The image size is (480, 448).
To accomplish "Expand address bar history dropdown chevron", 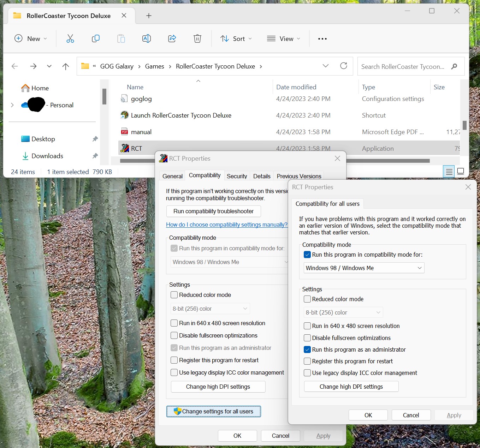I will click(326, 66).
